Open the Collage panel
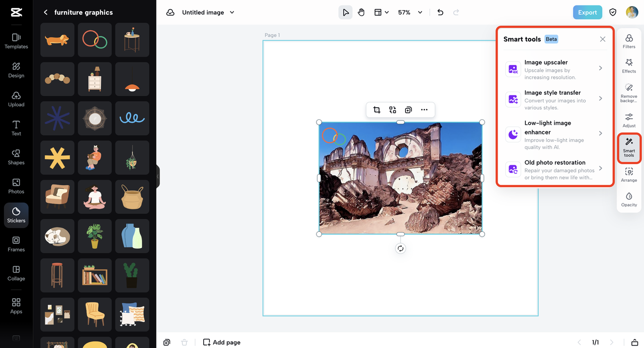 (16, 273)
